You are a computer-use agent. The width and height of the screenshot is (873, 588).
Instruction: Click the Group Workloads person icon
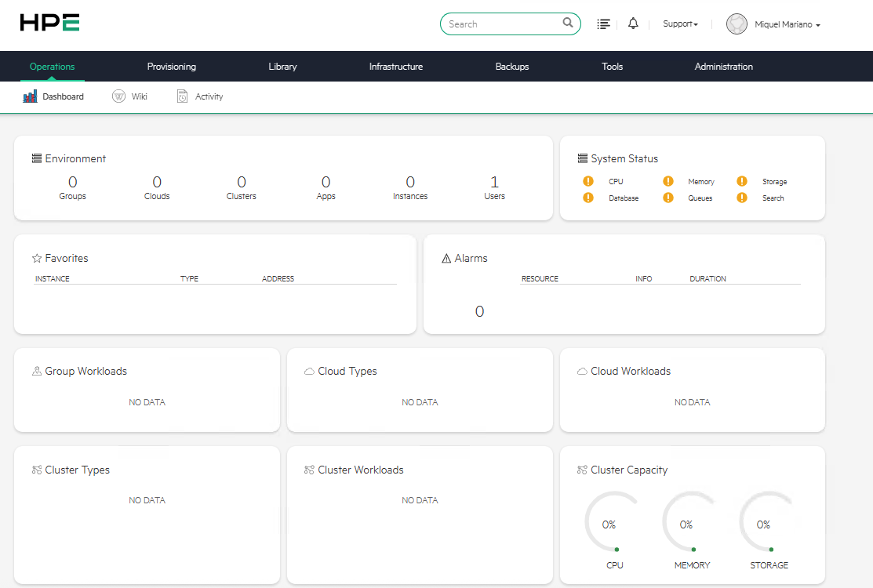point(36,370)
